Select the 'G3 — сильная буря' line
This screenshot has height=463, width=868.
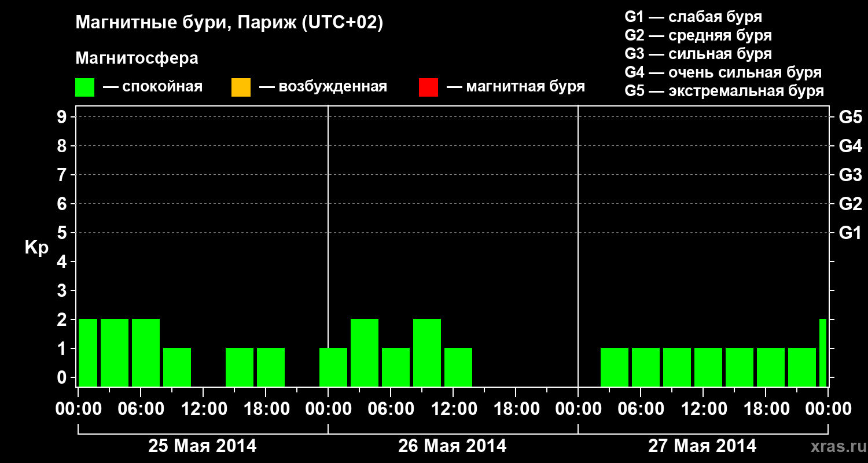coord(698,54)
